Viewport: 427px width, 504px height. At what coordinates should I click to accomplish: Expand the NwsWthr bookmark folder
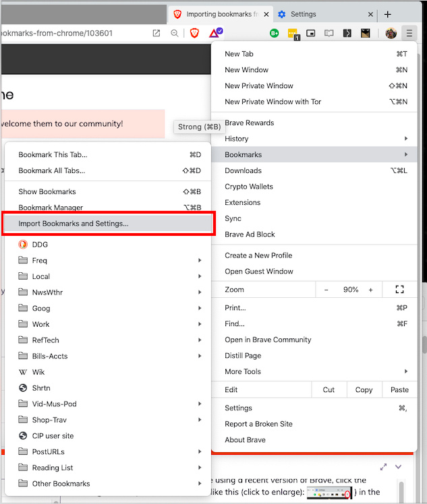(x=108, y=292)
